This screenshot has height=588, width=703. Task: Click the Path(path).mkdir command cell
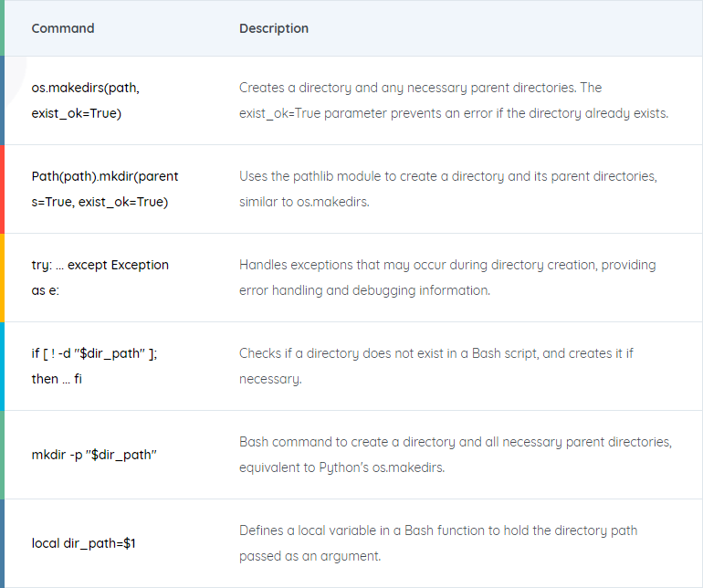pyautogui.click(x=105, y=189)
